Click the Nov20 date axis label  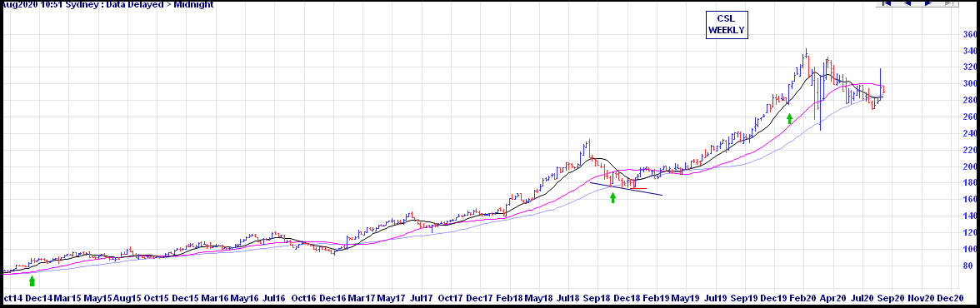[x=922, y=299]
